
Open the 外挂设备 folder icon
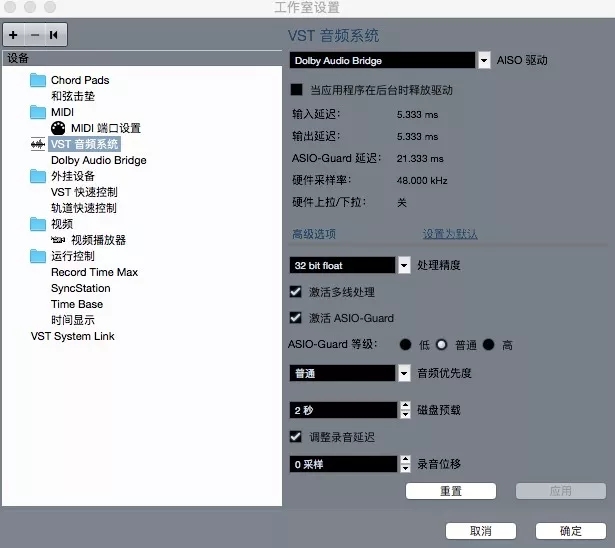pos(38,176)
